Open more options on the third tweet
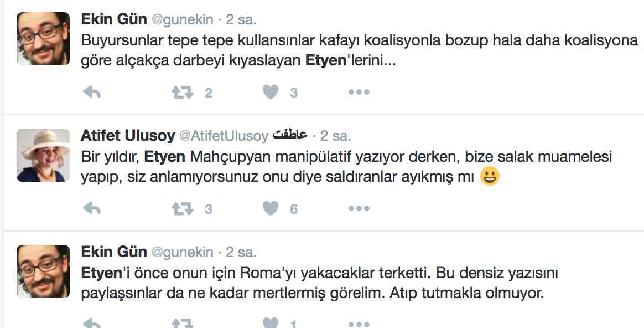Image resolution: width=644 pixels, height=328 pixels. (x=359, y=323)
